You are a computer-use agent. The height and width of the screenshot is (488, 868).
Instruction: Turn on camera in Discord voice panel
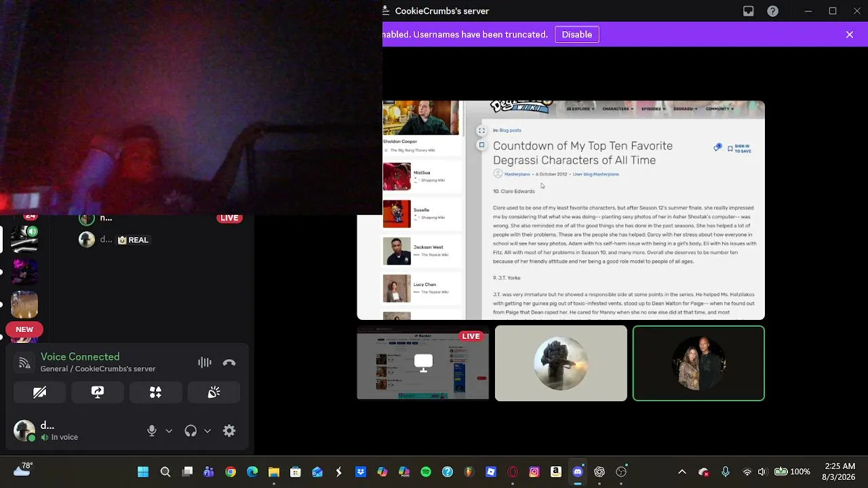(x=39, y=392)
